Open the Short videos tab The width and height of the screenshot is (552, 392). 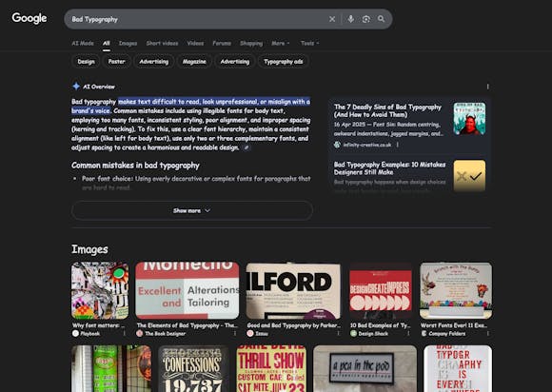click(163, 43)
